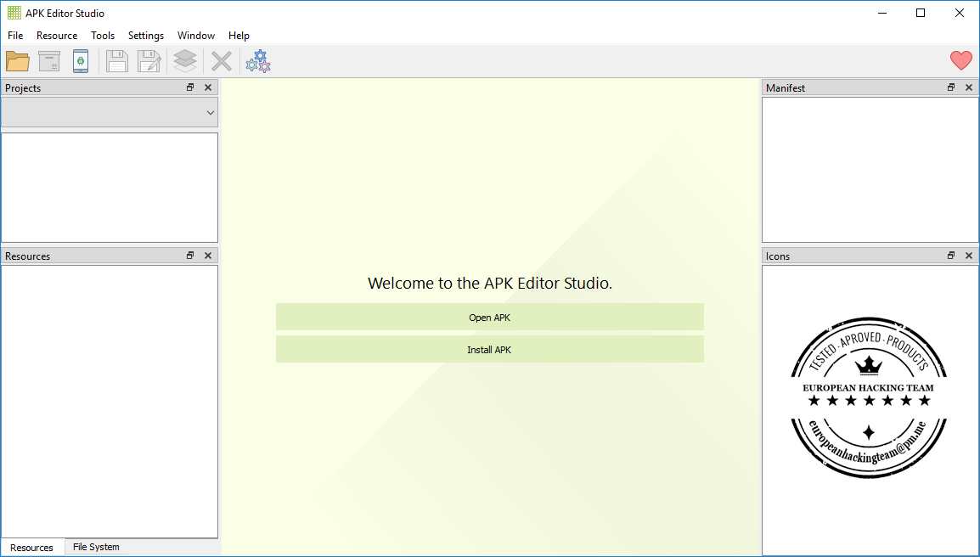Click the float button on the Projects panel

[189, 87]
